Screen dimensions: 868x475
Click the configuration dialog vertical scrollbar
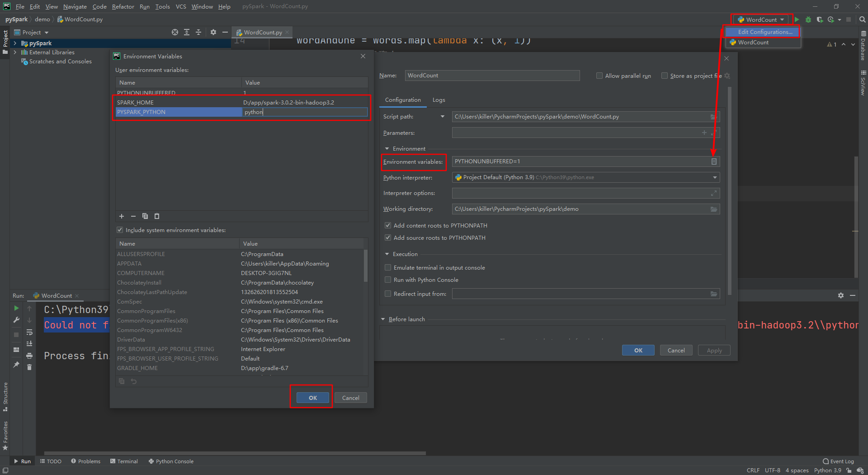(x=730, y=190)
